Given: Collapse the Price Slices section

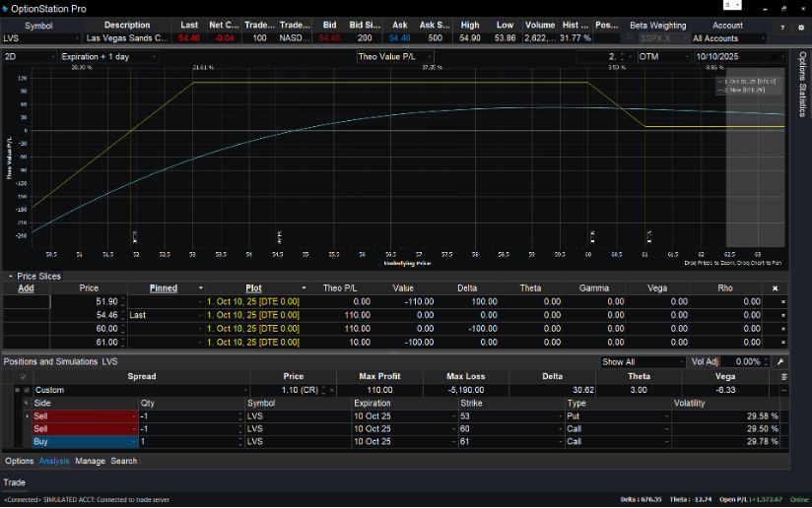Looking at the screenshot, I should pyautogui.click(x=11, y=277).
